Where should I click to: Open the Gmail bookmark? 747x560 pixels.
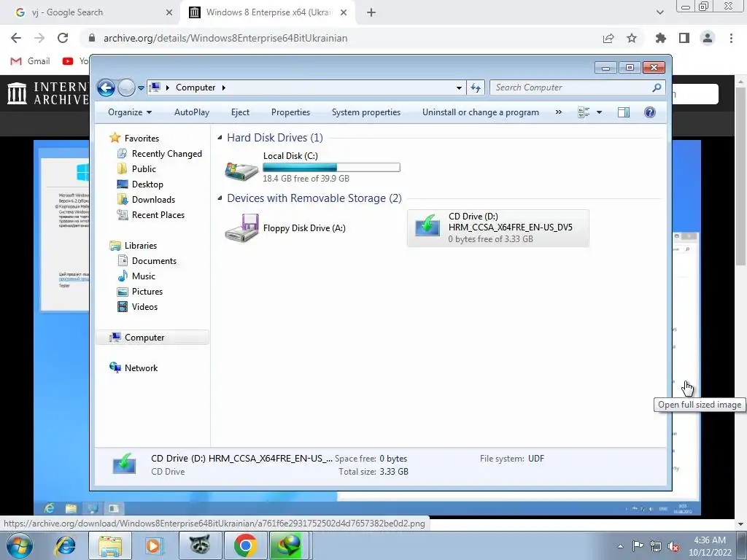pos(31,61)
